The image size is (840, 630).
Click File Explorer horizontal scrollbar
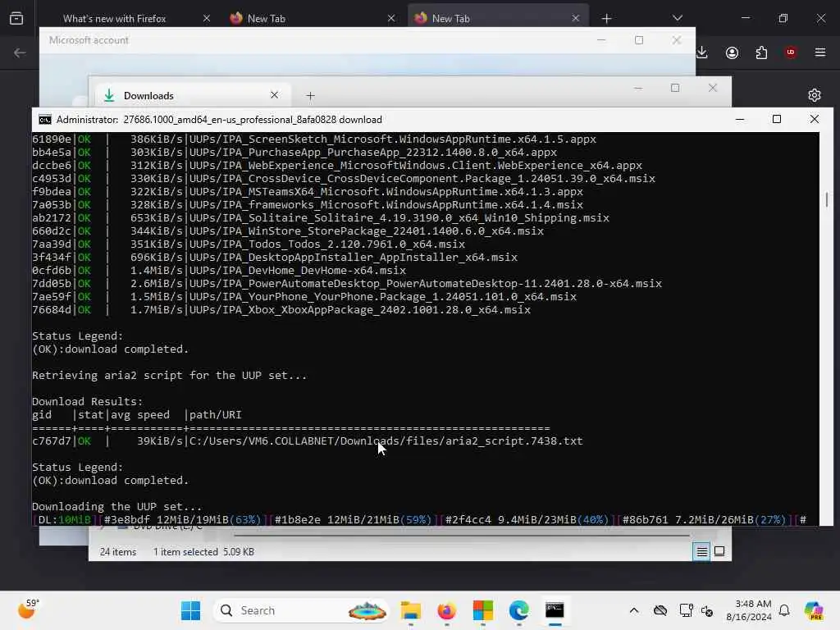(461, 535)
